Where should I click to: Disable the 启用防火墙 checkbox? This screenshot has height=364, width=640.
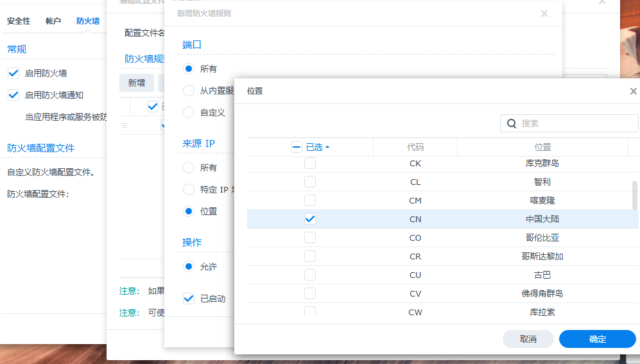(13, 73)
